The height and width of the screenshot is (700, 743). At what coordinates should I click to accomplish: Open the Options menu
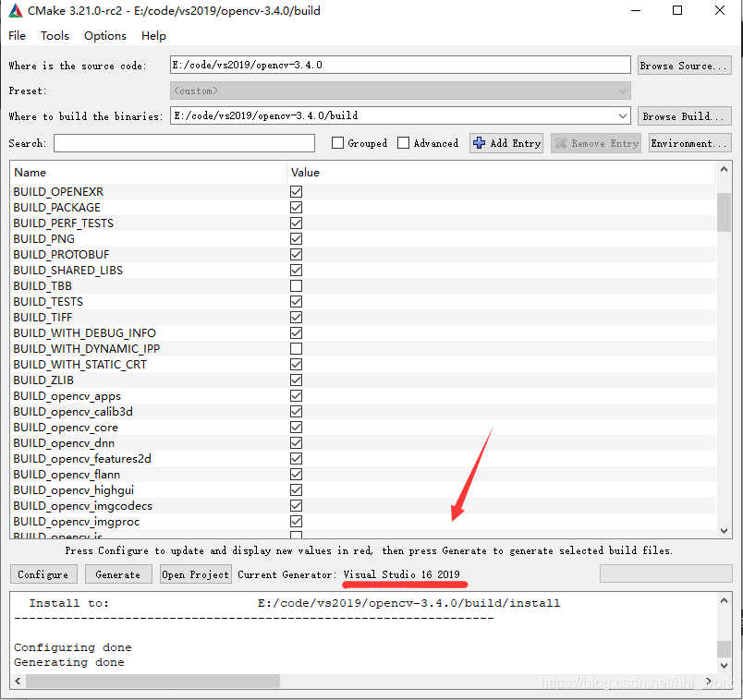(105, 35)
